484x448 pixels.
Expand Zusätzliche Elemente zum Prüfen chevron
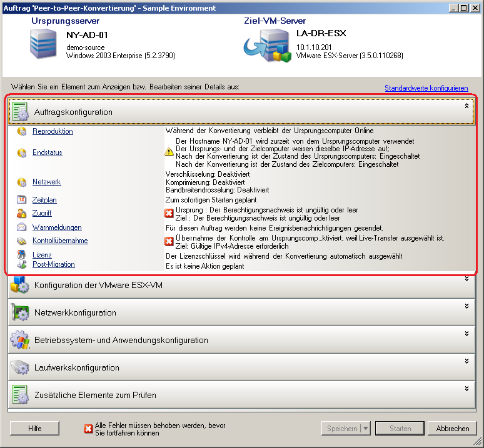click(466, 389)
